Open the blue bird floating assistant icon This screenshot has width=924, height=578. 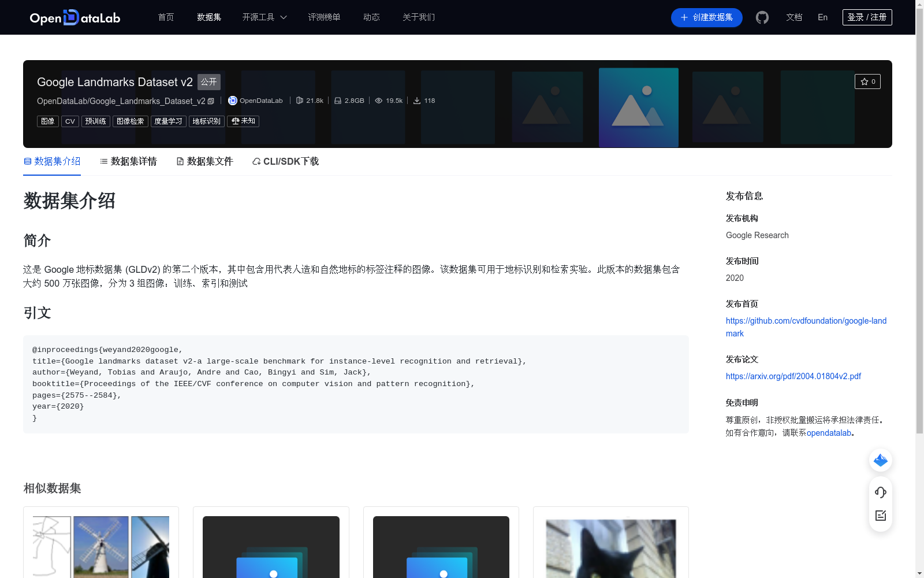881,460
